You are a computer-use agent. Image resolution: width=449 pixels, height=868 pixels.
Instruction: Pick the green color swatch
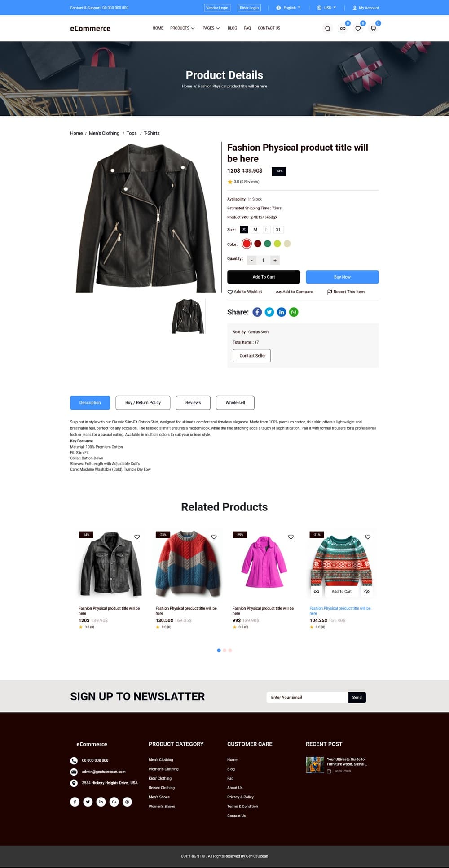pyautogui.click(x=268, y=244)
